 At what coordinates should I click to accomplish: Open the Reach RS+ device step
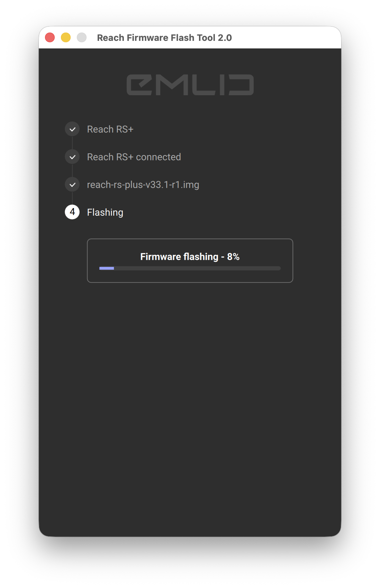pyautogui.click(x=110, y=129)
